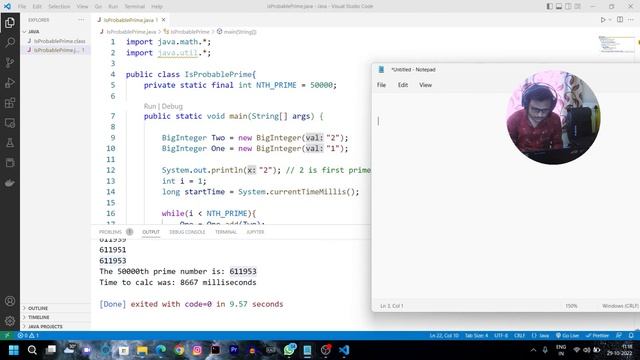
Task: Change CRLF line ending in status bar
Action: pos(519,336)
